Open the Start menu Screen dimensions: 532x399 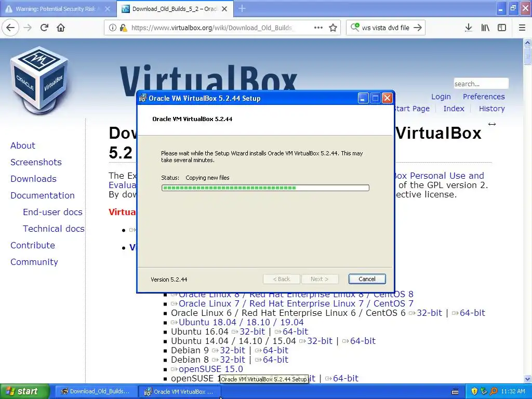[24, 391]
